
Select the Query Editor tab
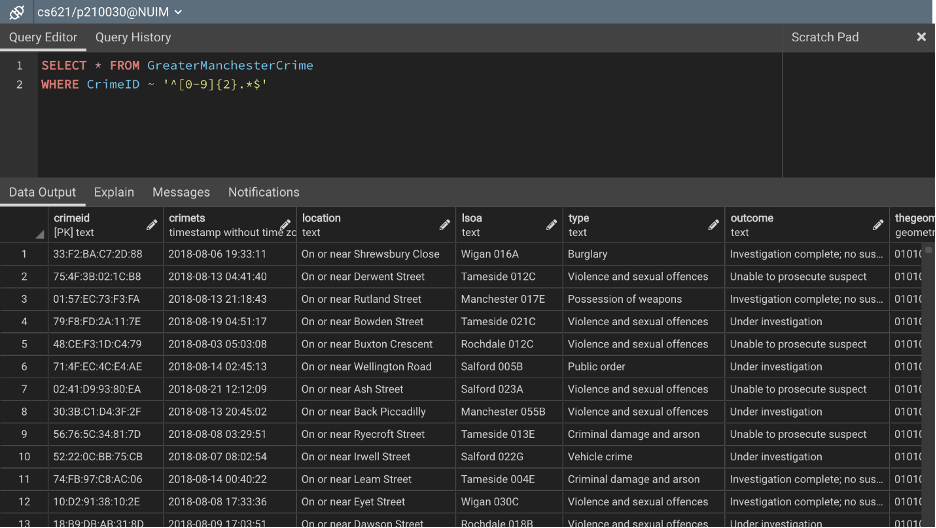click(x=43, y=37)
